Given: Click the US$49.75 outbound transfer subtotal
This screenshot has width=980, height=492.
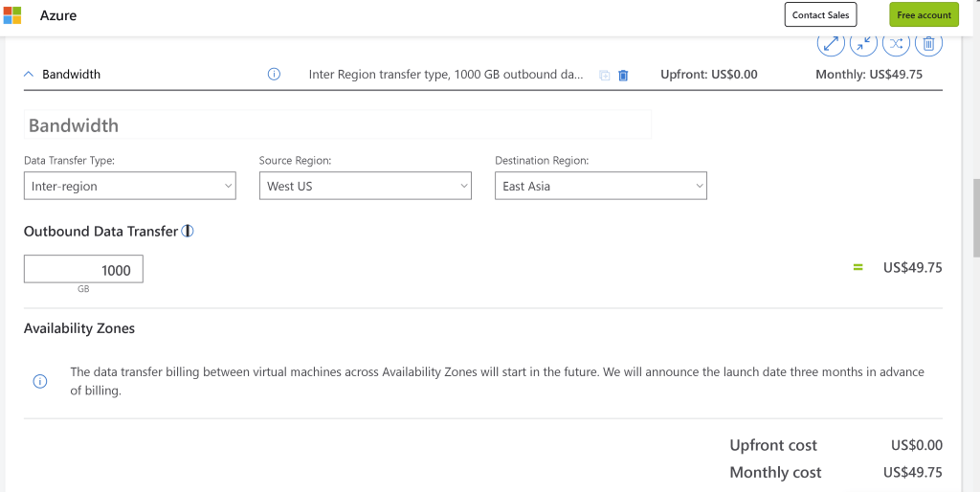Looking at the screenshot, I should [x=912, y=268].
